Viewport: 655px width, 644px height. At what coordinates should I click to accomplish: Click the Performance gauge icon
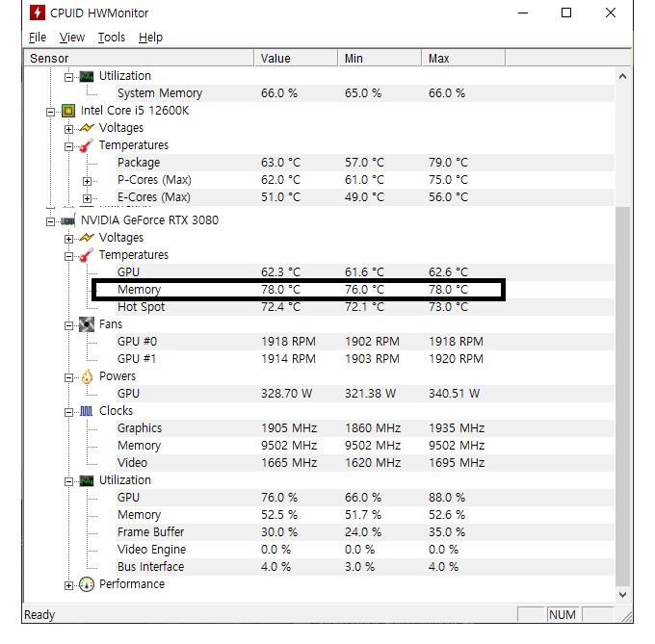(87, 584)
